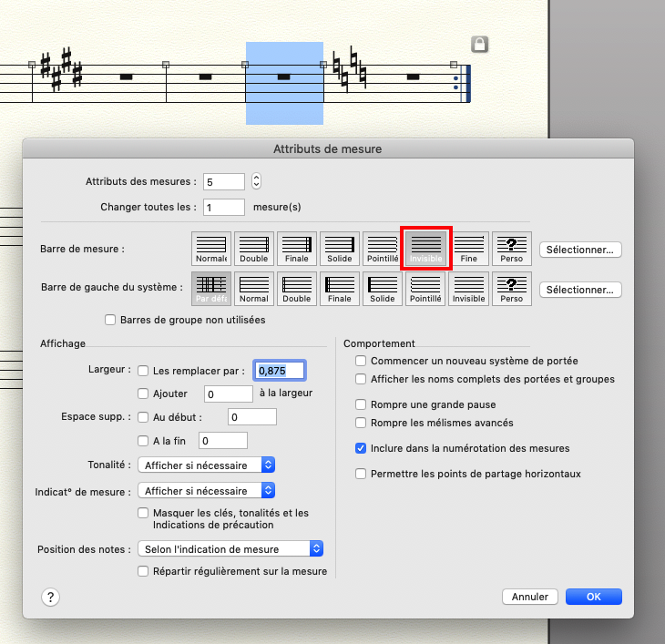Enable Barres de groupe non utilisées
The image size is (665, 644).
coord(111,320)
